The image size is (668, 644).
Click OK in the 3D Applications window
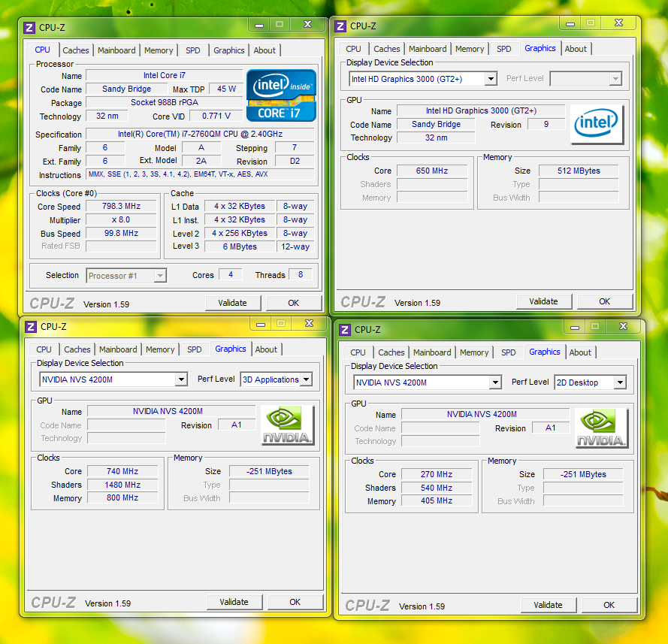pyautogui.click(x=295, y=602)
